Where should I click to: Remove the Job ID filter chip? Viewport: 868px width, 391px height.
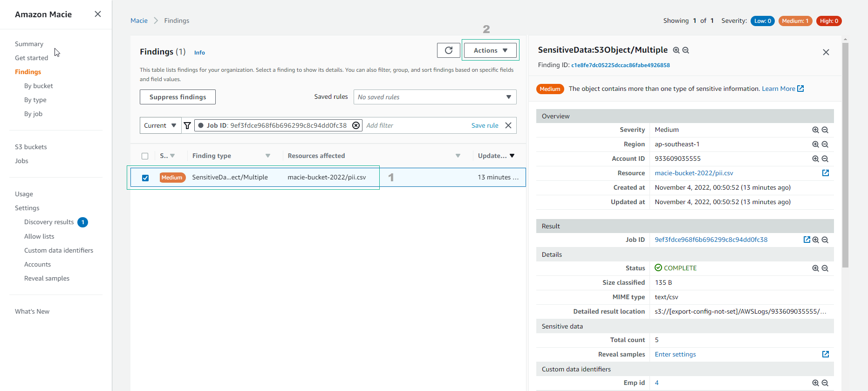tap(356, 125)
